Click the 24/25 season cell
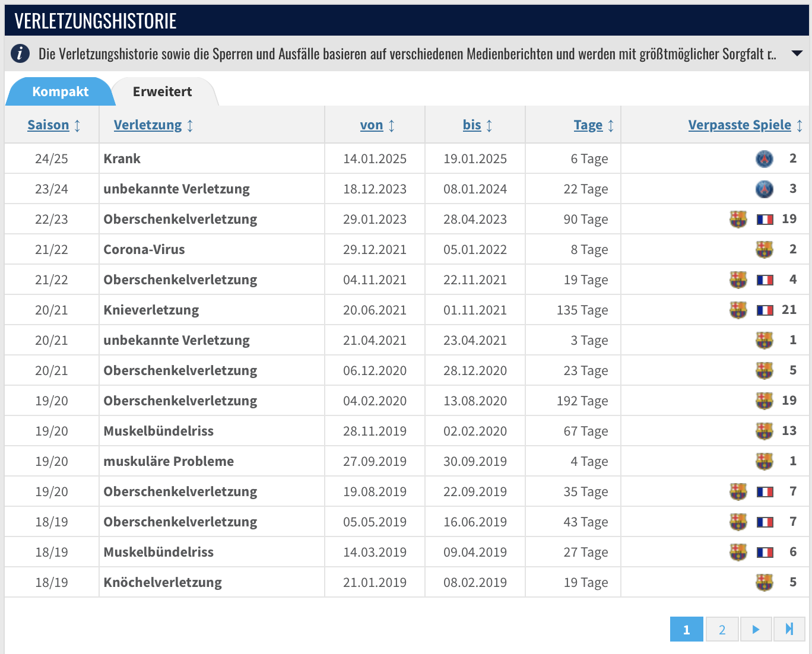This screenshot has height=654, width=812. [52, 158]
